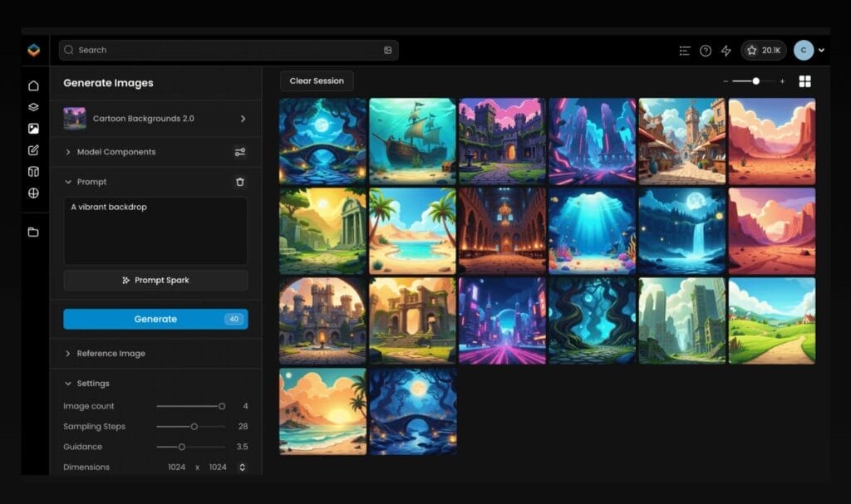Open the ancient temple ruins forest thumbnail
This screenshot has width=851, height=504.
(x=323, y=231)
